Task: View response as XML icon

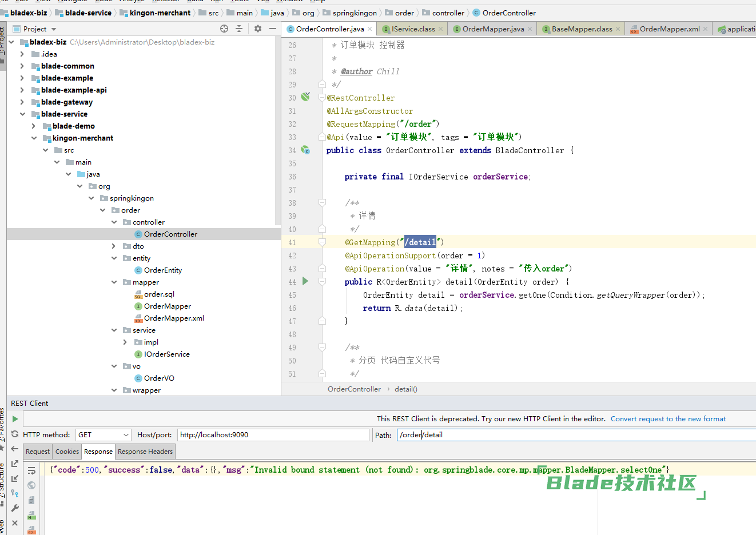Action: [31, 529]
